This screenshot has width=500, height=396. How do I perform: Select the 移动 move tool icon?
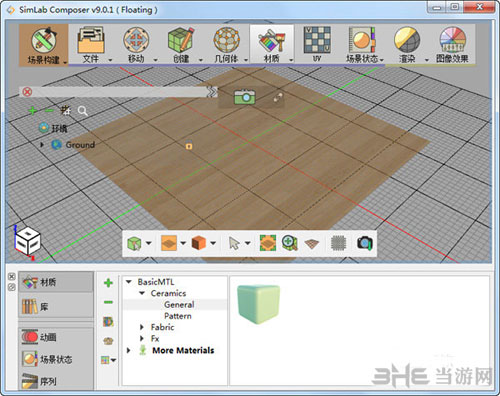136,41
